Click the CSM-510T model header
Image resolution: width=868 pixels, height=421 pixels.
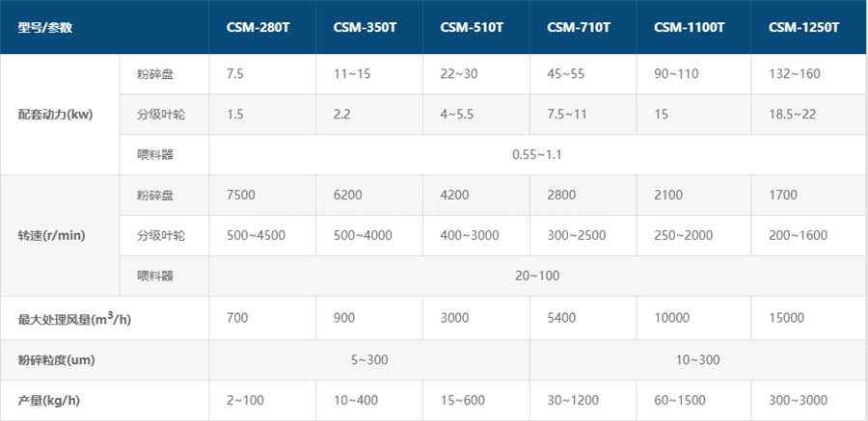[x=472, y=27]
